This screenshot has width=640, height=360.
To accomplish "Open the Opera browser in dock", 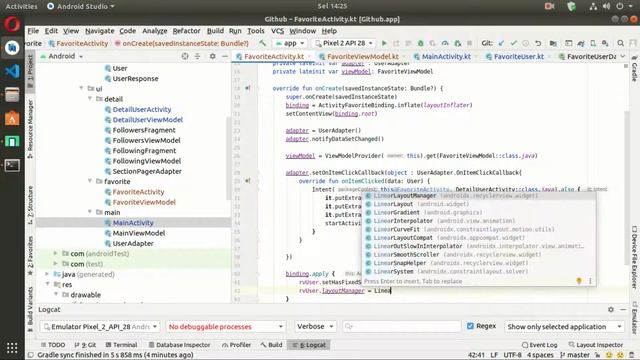I will [x=12, y=24].
